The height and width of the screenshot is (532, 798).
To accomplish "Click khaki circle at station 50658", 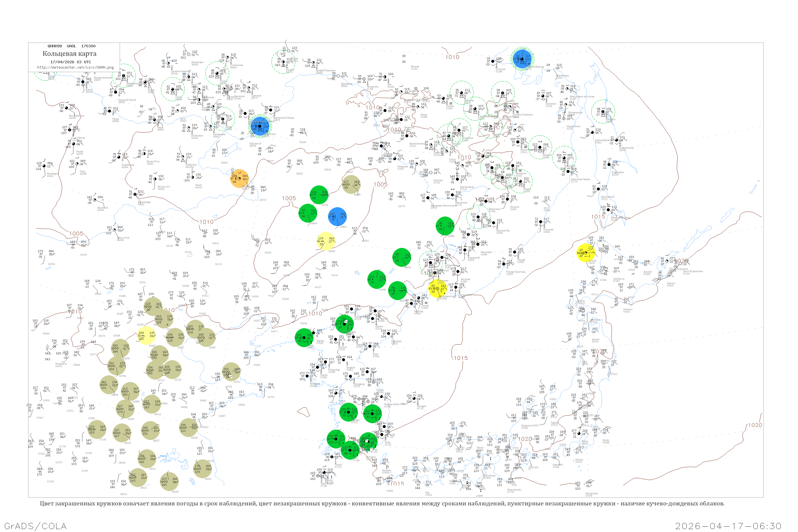I will click(x=351, y=185).
